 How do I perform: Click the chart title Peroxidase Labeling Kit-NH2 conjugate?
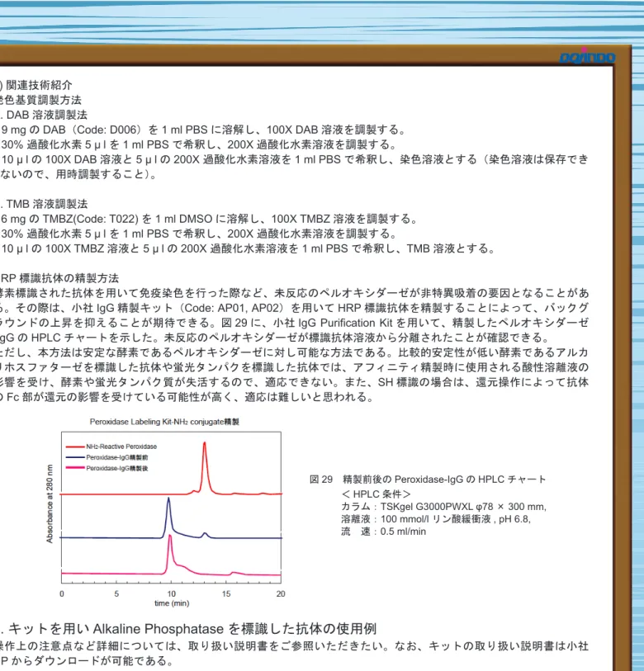(x=164, y=422)
